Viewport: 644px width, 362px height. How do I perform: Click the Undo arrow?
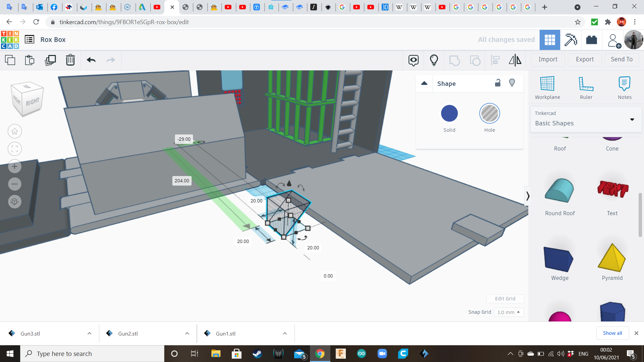pos(91,60)
